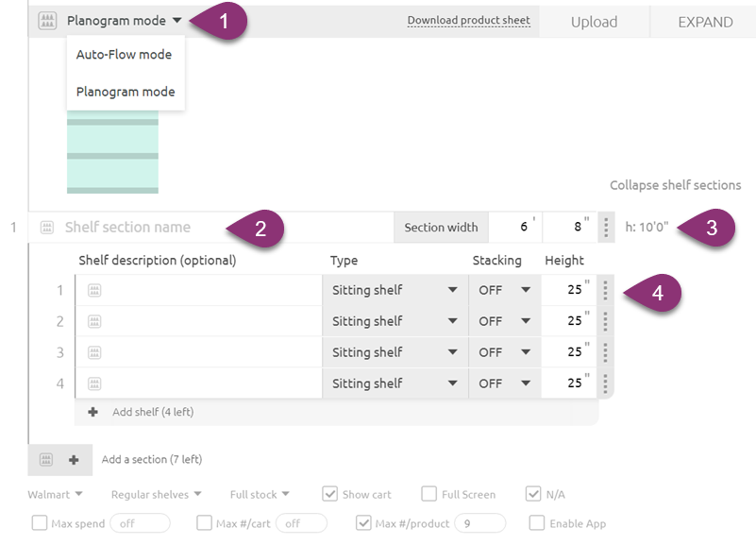This screenshot has height=545, width=756.
Task: Click Collapse shelf sections
Action: 675,185
